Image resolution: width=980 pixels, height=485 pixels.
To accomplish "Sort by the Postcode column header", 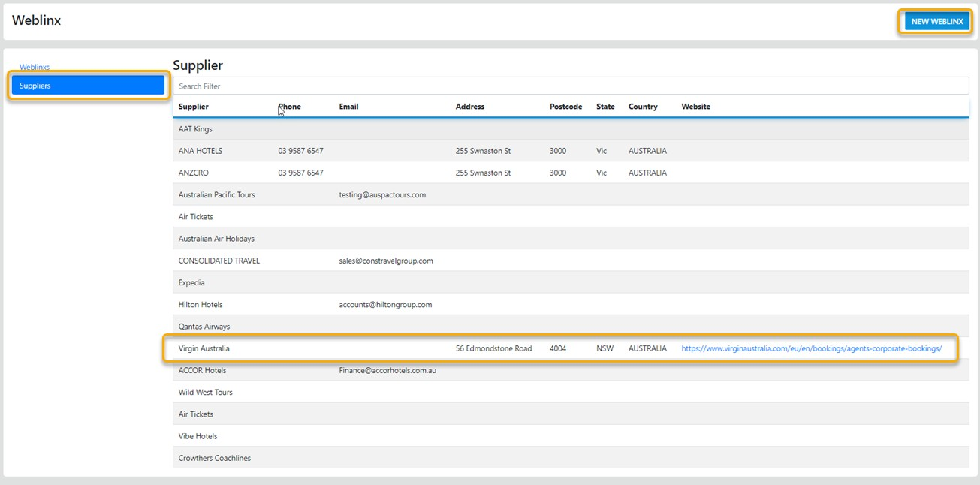I will (x=565, y=107).
